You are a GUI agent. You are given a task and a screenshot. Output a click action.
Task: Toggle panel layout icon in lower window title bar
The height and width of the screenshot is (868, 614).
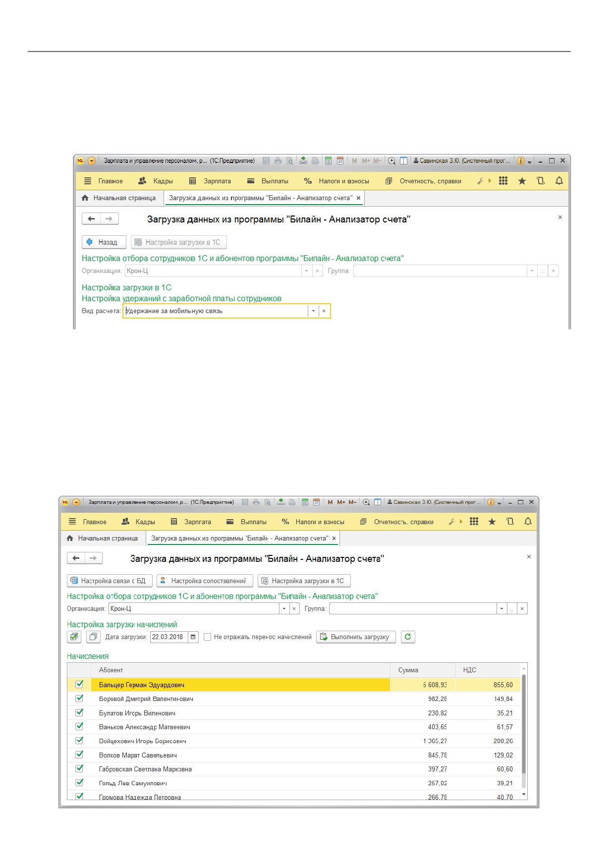[x=378, y=502]
